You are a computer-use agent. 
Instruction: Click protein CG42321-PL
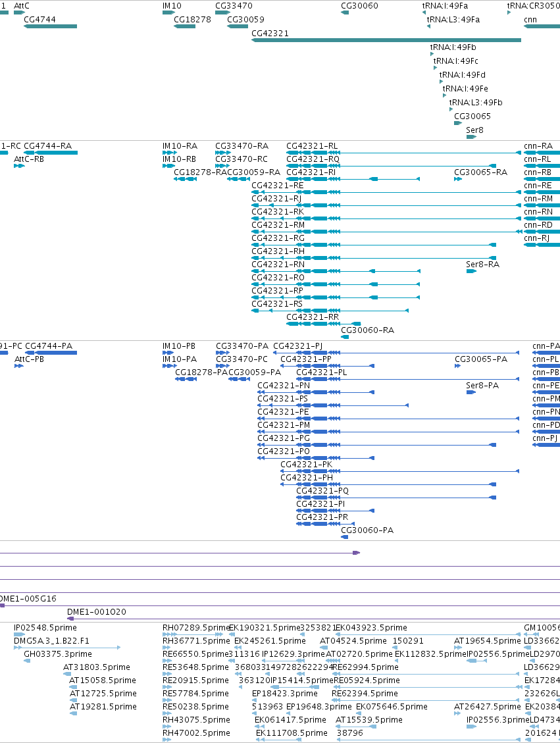click(408, 379)
